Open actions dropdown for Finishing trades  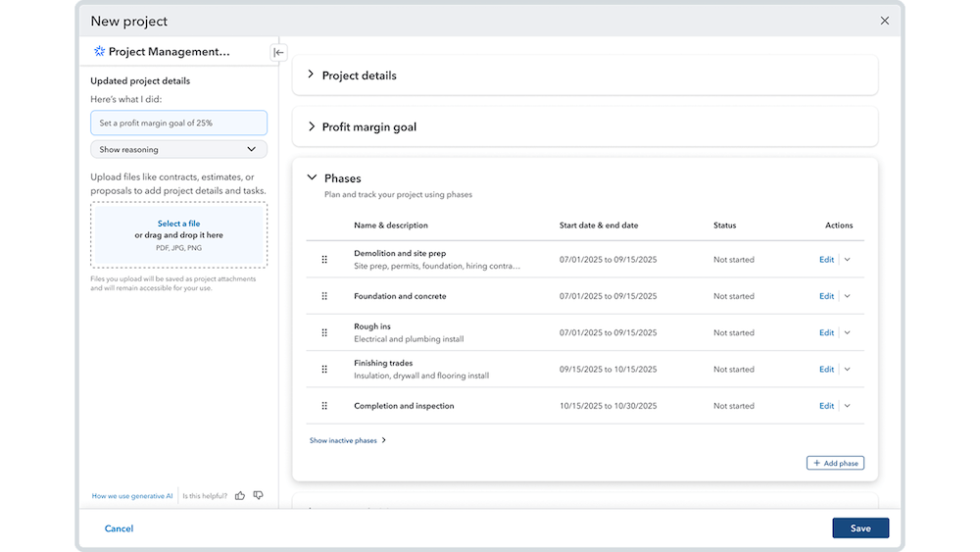[848, 370]
